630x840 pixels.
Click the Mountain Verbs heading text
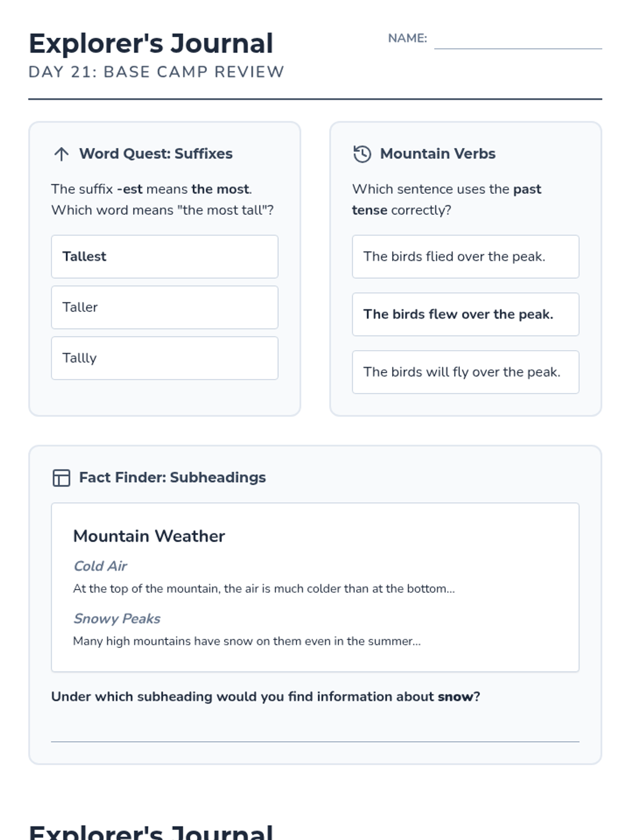pos(438,154)
